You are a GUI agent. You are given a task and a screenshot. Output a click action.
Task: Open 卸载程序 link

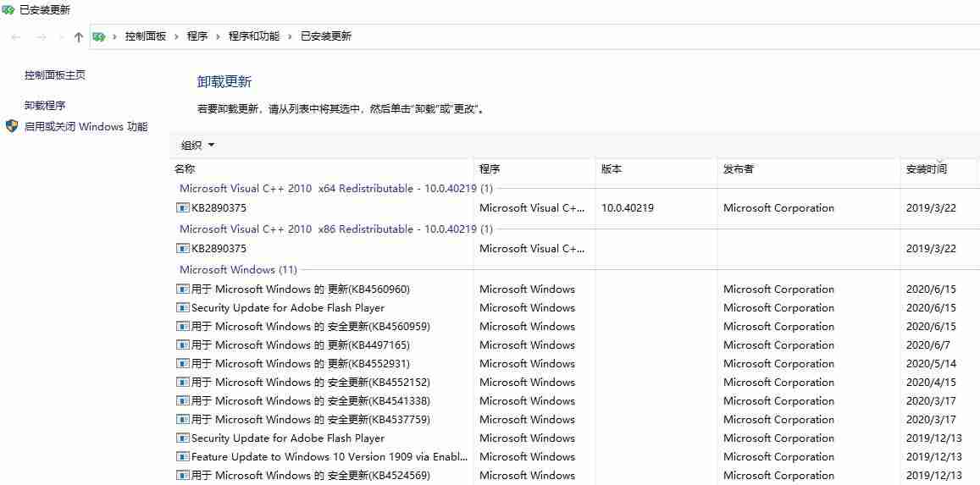click(45, 106)
